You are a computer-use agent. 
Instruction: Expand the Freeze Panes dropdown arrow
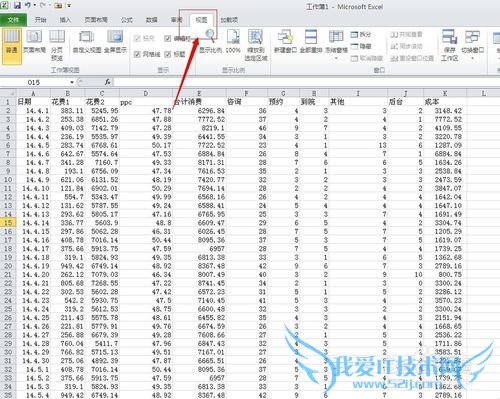(x=336, y=58)
